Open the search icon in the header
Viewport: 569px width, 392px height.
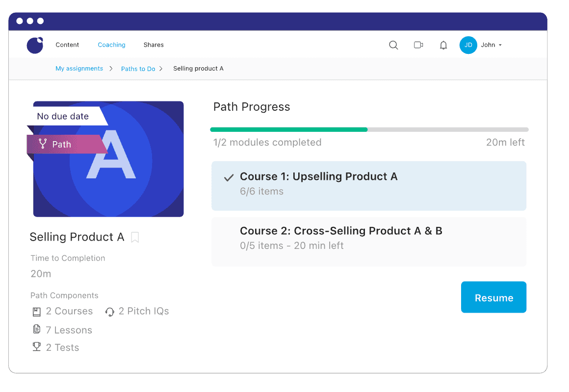393,45
